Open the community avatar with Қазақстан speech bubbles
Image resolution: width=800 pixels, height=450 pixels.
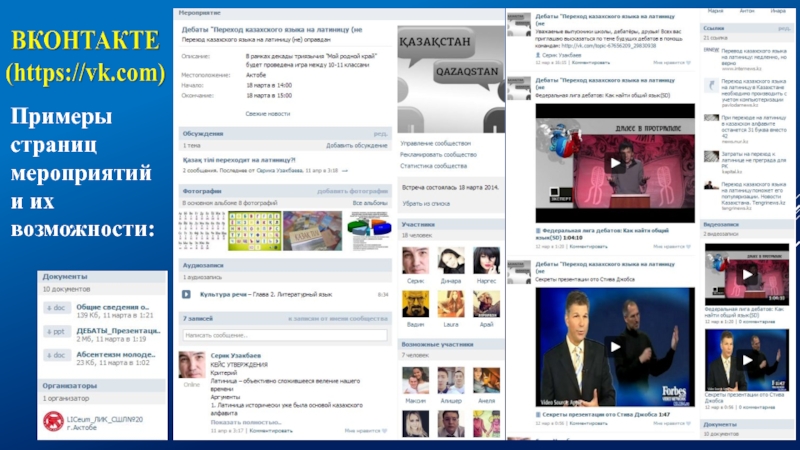[451, 80]
